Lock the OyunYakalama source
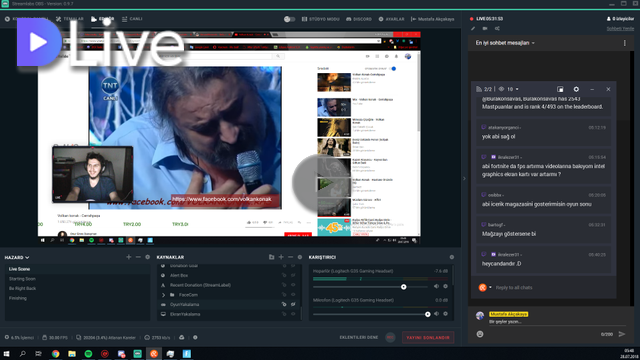Image resolution: width=640 pixels, height=360 pixels. (284, 304)
